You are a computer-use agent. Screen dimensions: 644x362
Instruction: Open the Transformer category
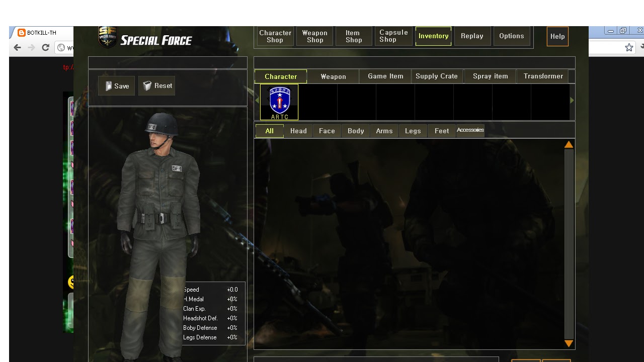[x=543, y=76]
